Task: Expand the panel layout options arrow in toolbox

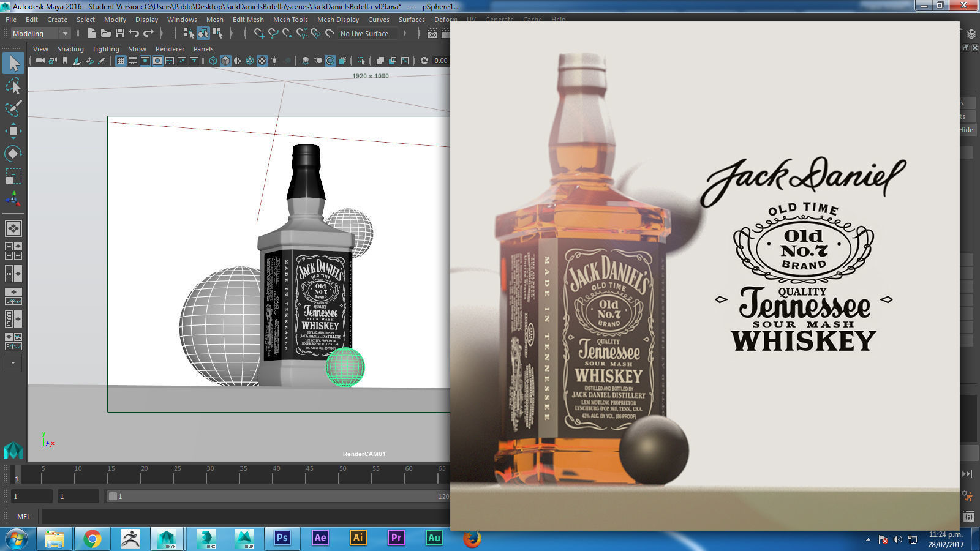Action: coord(13,363)
